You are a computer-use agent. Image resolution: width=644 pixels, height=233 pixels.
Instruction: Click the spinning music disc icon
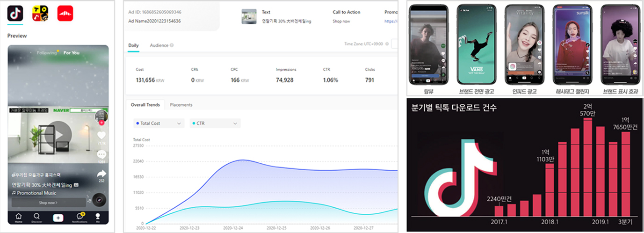(x=99, y=200)
